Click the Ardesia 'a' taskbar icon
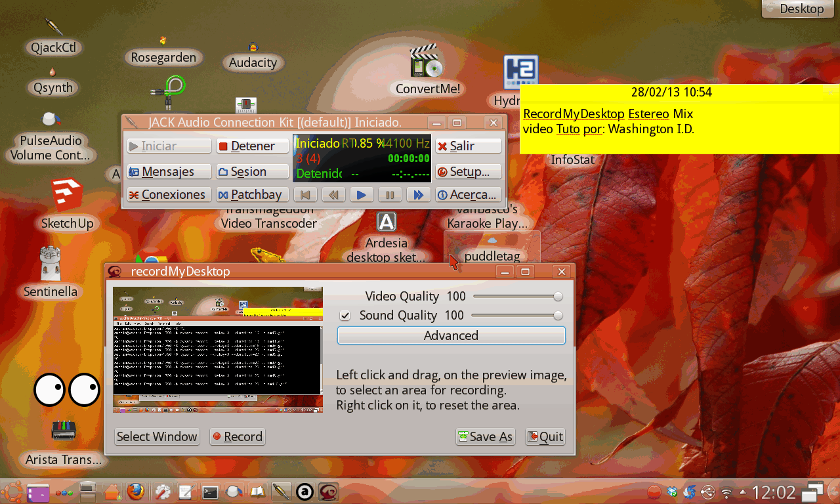840x504 pixels. pos(304,492)
